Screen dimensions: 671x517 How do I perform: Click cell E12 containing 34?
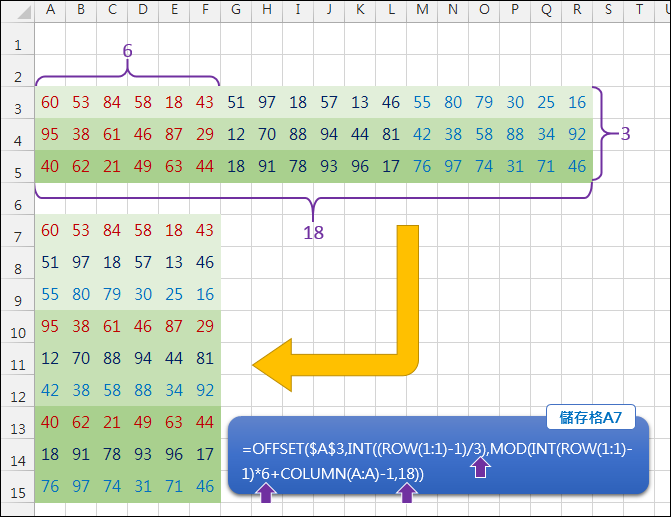[x=174, y=390]
